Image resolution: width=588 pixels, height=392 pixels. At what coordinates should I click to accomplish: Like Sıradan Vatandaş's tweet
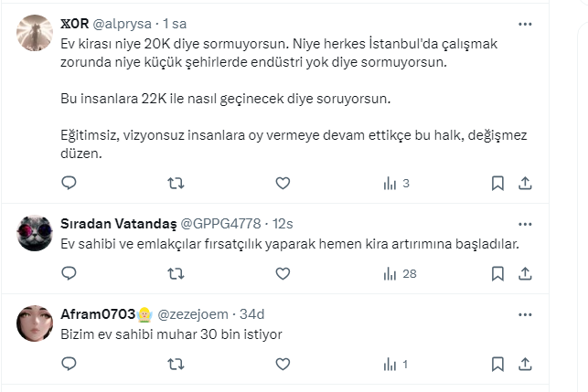[x=283, y=273]
